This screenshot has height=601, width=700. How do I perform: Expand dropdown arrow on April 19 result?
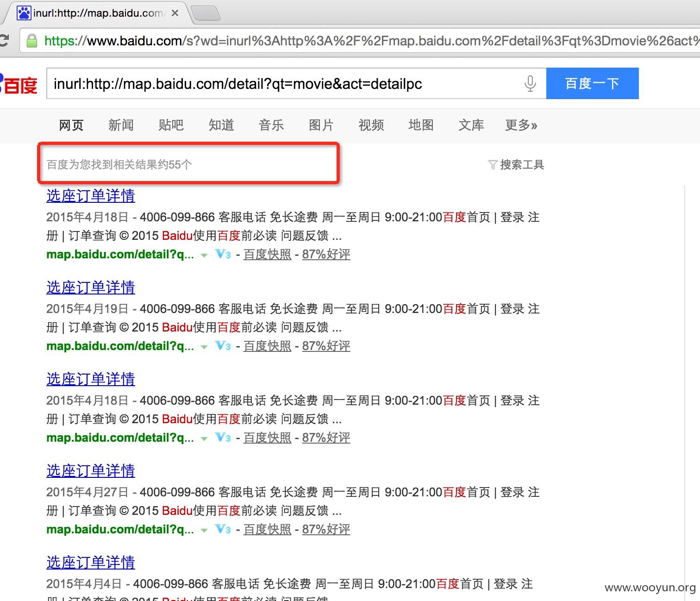(x=204, y=347)
